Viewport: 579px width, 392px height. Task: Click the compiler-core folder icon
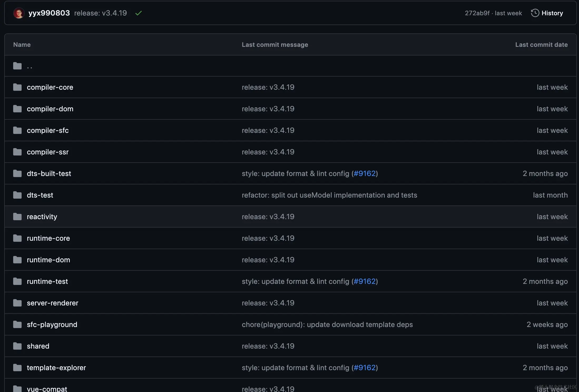click(x=17, y=87)
